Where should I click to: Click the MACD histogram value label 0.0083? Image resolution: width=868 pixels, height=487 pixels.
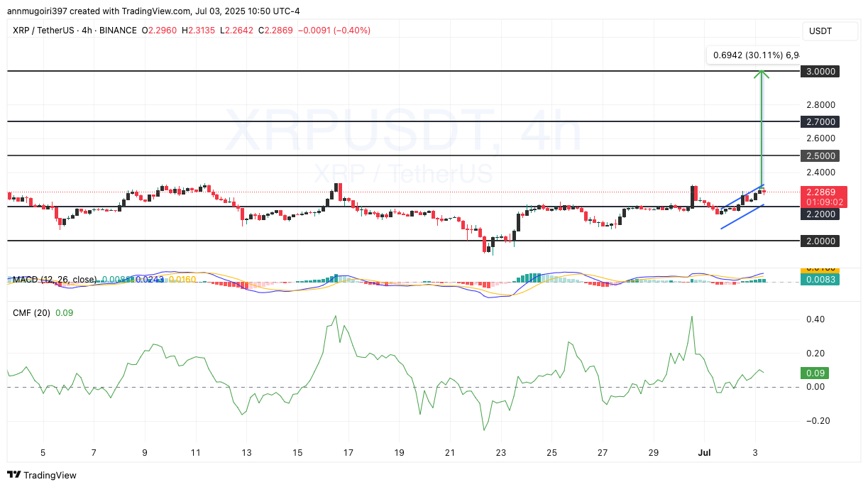click(820, 280)
